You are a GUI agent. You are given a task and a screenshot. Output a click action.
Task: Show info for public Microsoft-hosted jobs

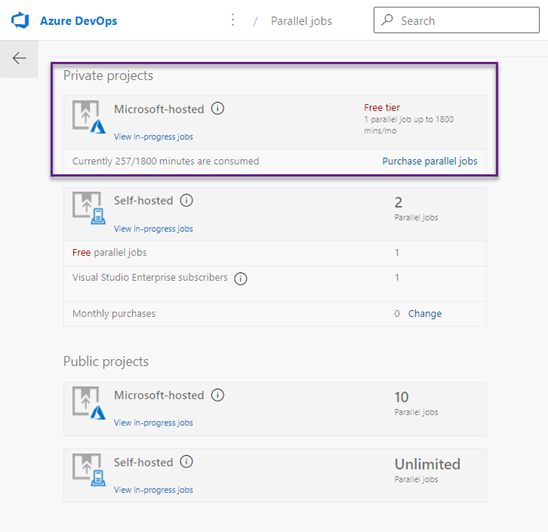(x=217, y=395)
